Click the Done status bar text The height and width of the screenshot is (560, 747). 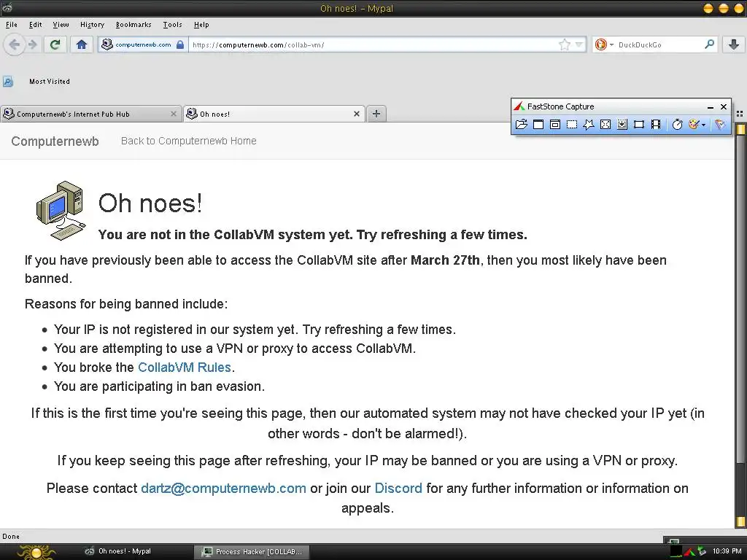[x=11, y=536]
